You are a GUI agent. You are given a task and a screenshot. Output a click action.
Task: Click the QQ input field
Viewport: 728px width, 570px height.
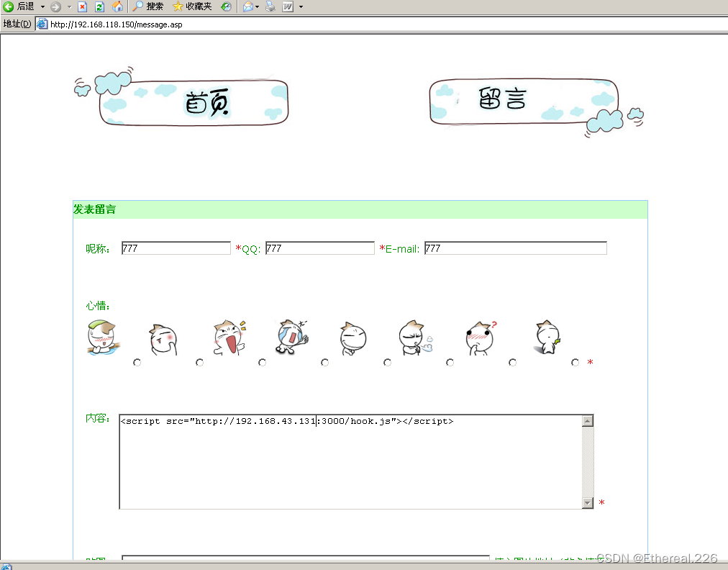tap(320, 248)
